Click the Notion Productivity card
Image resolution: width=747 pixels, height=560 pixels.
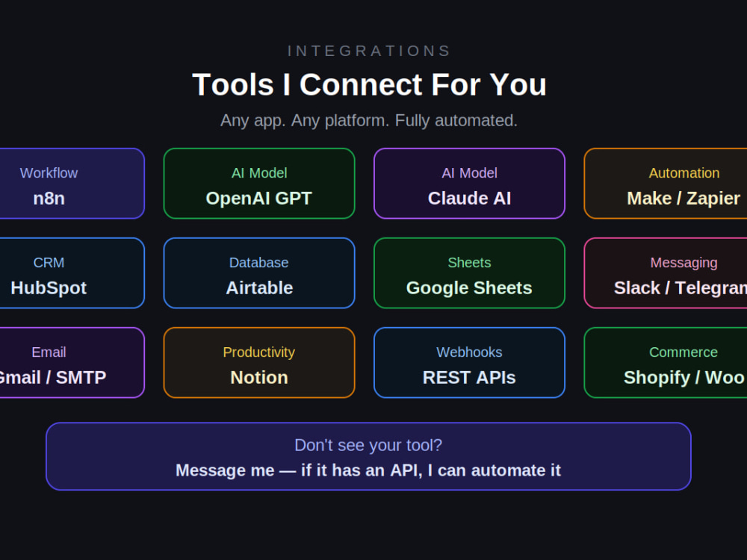tap(259, 362)
